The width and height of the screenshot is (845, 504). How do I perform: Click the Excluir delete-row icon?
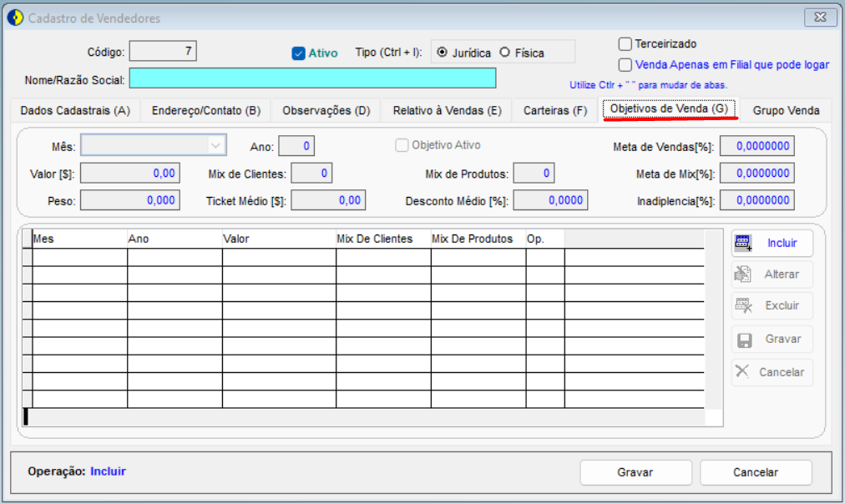pos(744,305)
